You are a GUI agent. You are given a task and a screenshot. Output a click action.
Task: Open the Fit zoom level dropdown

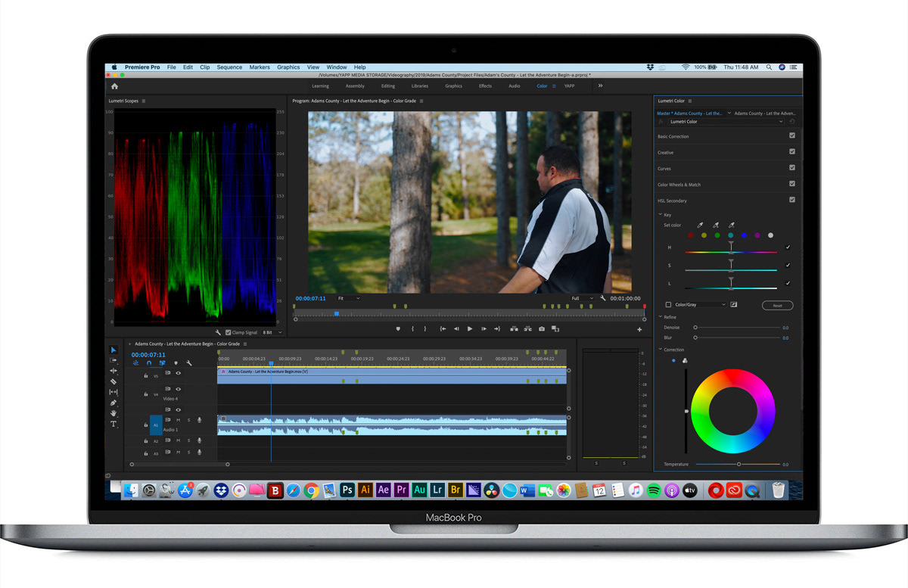[348, 298]
